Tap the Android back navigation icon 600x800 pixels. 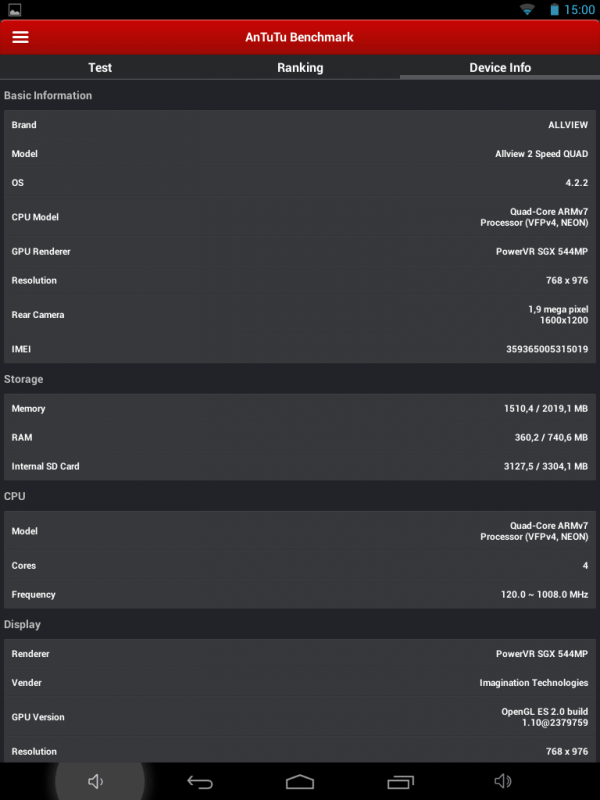tap(200, 781)
